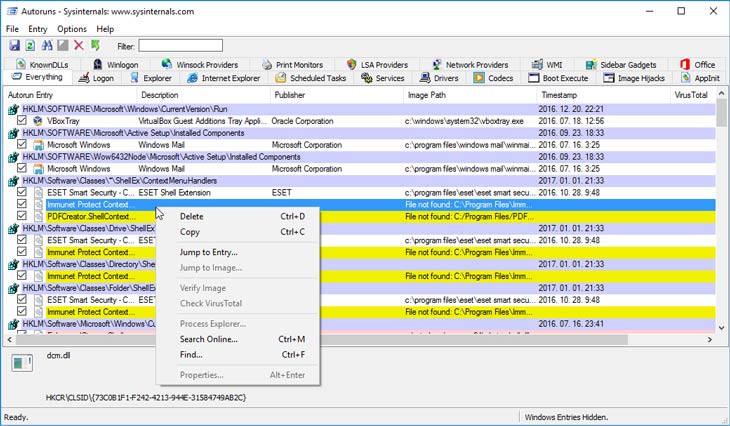Screen dimensions: 730x426
Task: Uncheck ESET entry under ContextMenuHandlers
Action: (21, 192)
